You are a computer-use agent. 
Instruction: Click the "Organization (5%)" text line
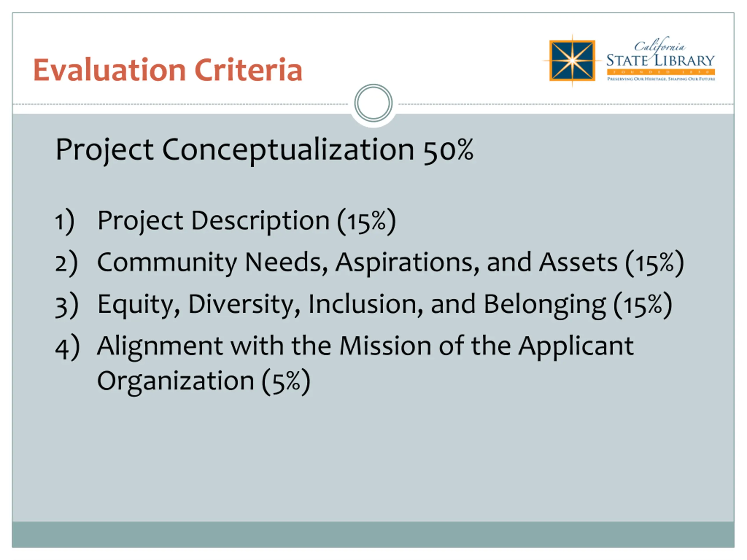(204, 381)
